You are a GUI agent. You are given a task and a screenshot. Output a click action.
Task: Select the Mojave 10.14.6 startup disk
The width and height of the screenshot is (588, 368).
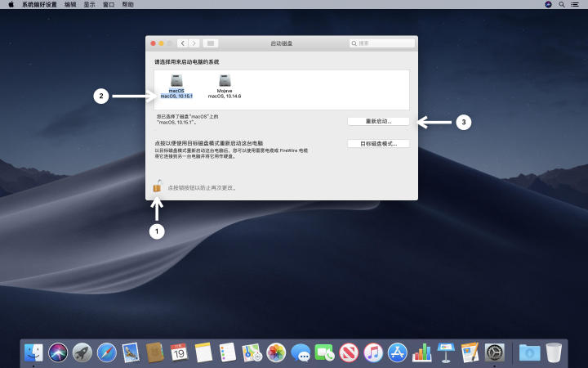click(x=225, y=87)
